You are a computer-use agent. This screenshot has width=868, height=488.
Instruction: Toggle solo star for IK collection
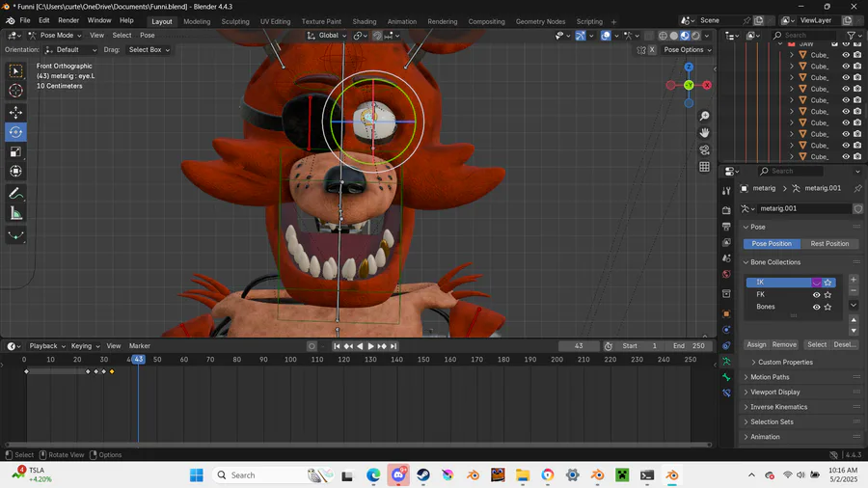click(827, 283)
